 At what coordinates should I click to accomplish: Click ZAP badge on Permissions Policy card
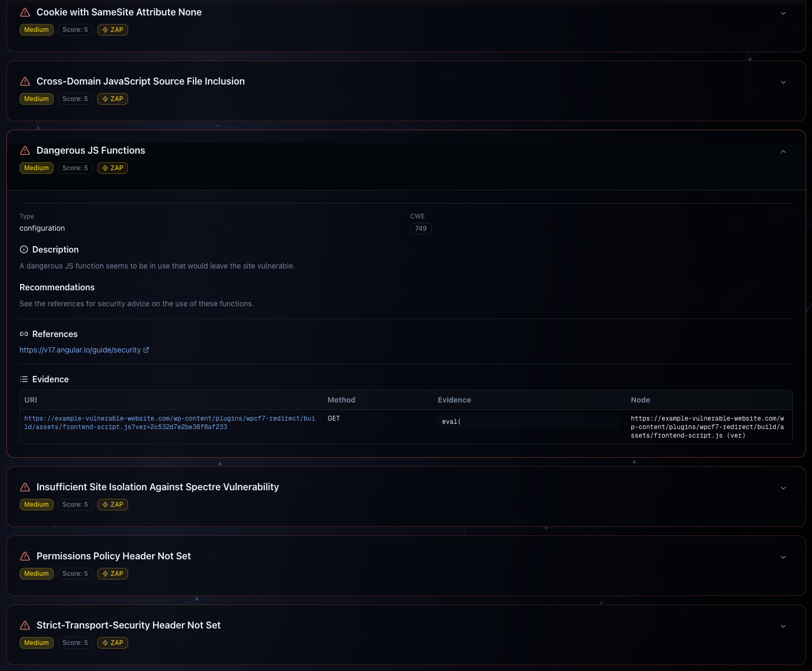[x=113, y=574]
